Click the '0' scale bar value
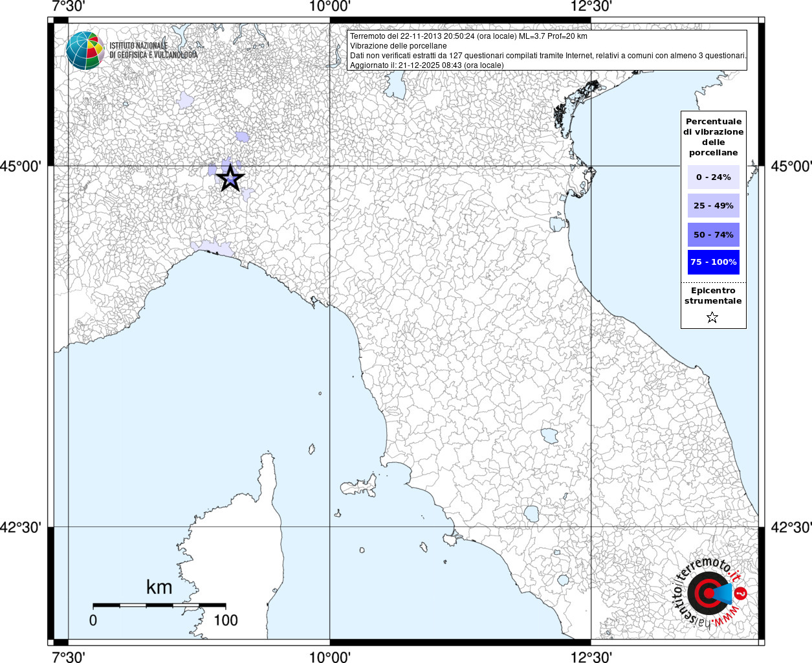 coord(93,620)
